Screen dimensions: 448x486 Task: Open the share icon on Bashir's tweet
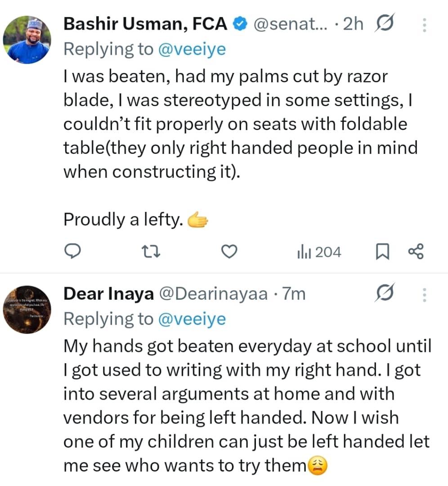[x=416, y=251]
